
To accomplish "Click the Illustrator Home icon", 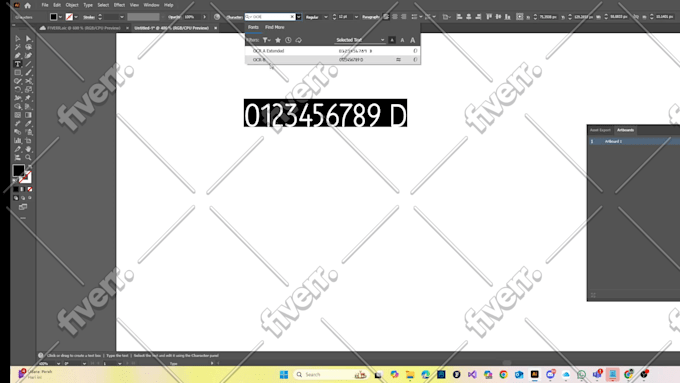I will [x=28, y=5].
